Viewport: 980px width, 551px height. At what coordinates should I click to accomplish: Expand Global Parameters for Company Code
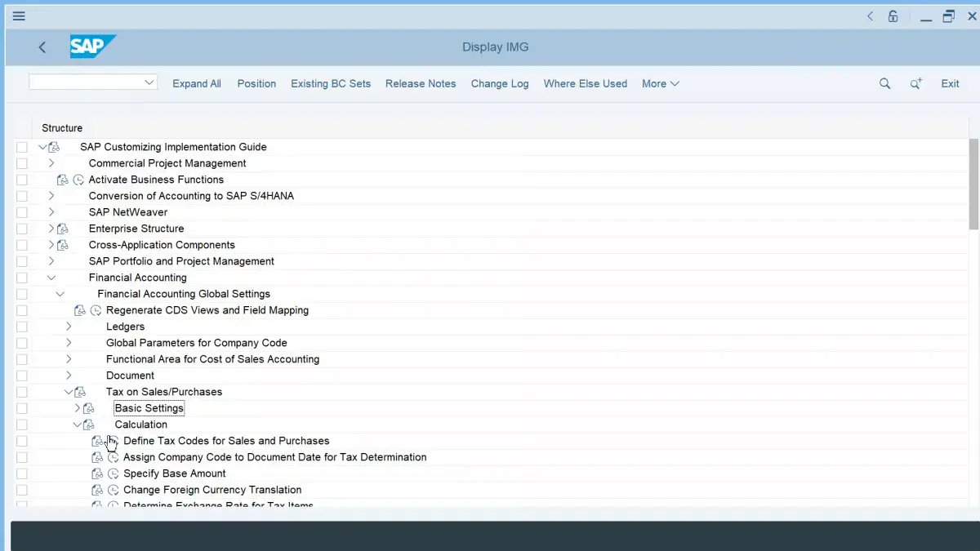69,343
